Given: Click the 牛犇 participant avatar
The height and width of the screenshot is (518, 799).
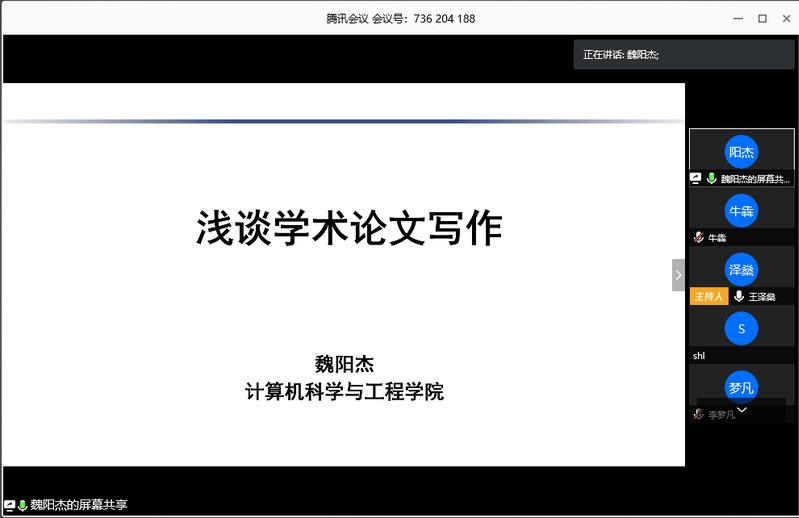Looking at the screenshot, I should click(741, 211).
